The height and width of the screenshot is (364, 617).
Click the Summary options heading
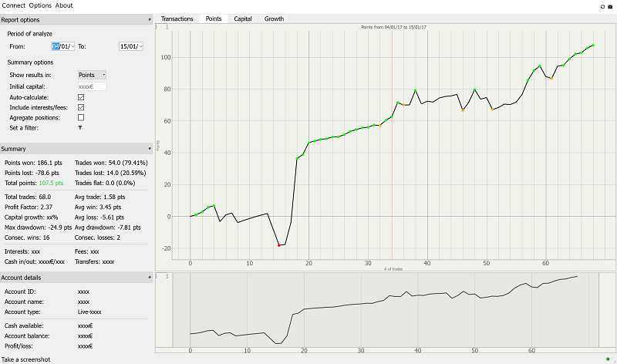30,62
